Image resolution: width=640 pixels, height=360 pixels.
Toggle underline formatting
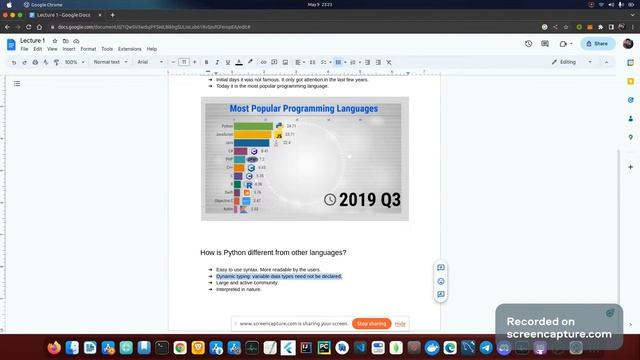pyautogui.click(x=228, y=62)
